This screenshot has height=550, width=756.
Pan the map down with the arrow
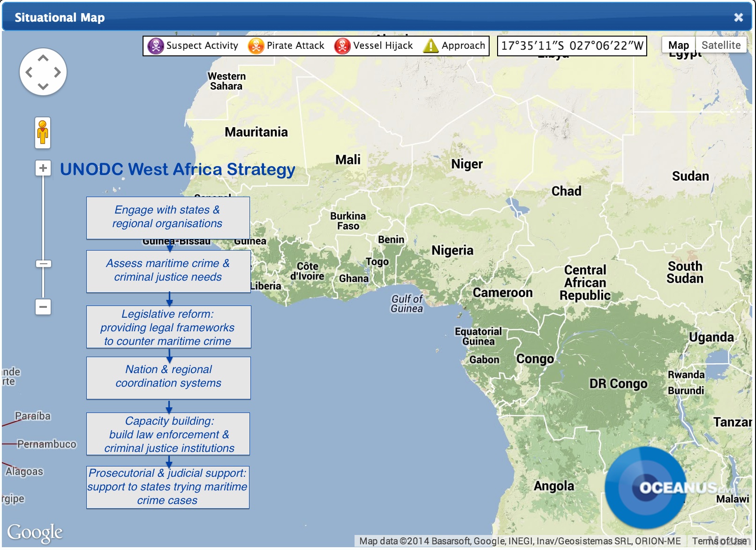click(x=43, y=86)
